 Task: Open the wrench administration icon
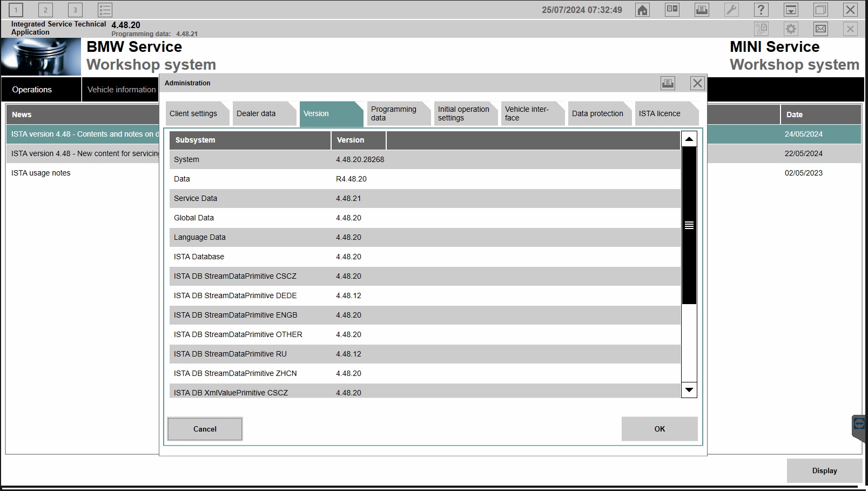point(731,10)
